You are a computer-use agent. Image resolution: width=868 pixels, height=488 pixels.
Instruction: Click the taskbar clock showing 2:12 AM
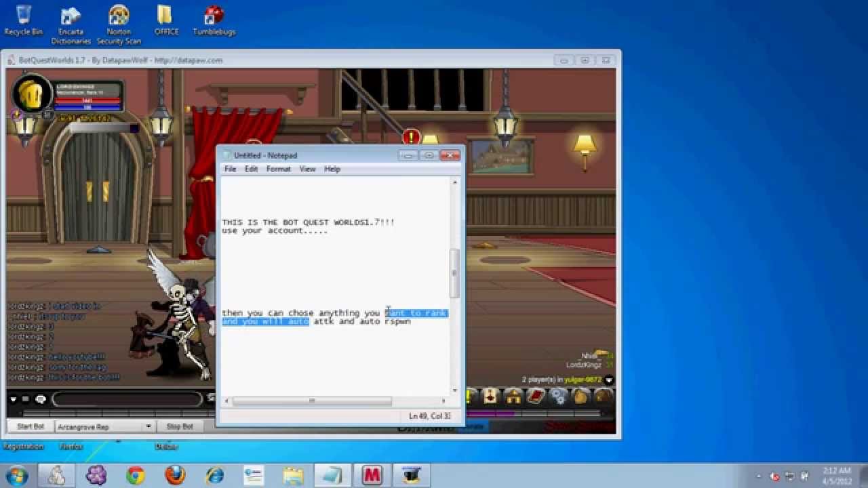[x=836, y=475]
